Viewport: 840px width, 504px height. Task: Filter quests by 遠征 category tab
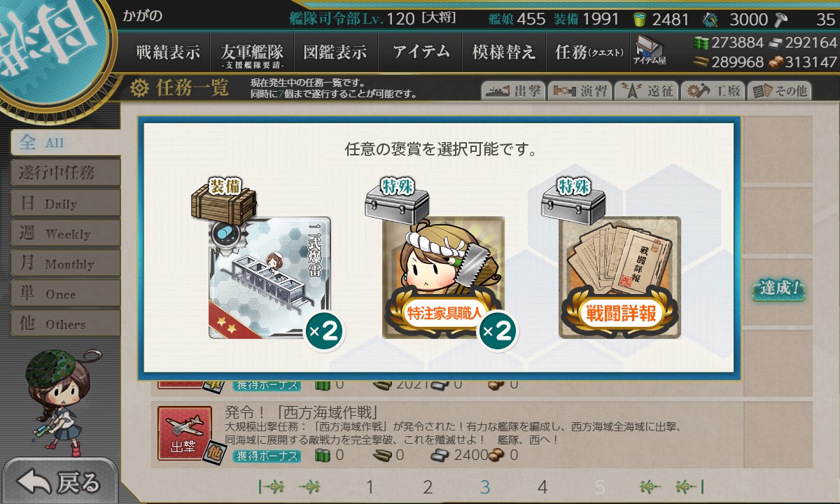tap(645, 91)
